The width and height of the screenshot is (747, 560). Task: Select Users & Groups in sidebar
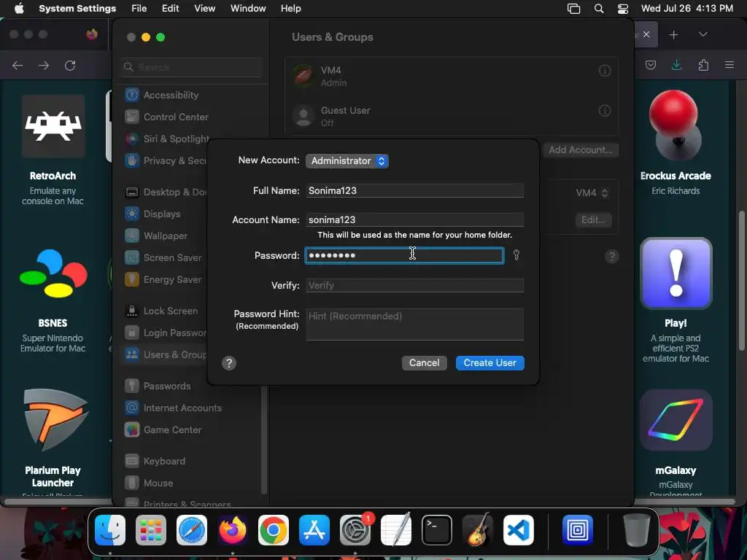coord(164,355)
